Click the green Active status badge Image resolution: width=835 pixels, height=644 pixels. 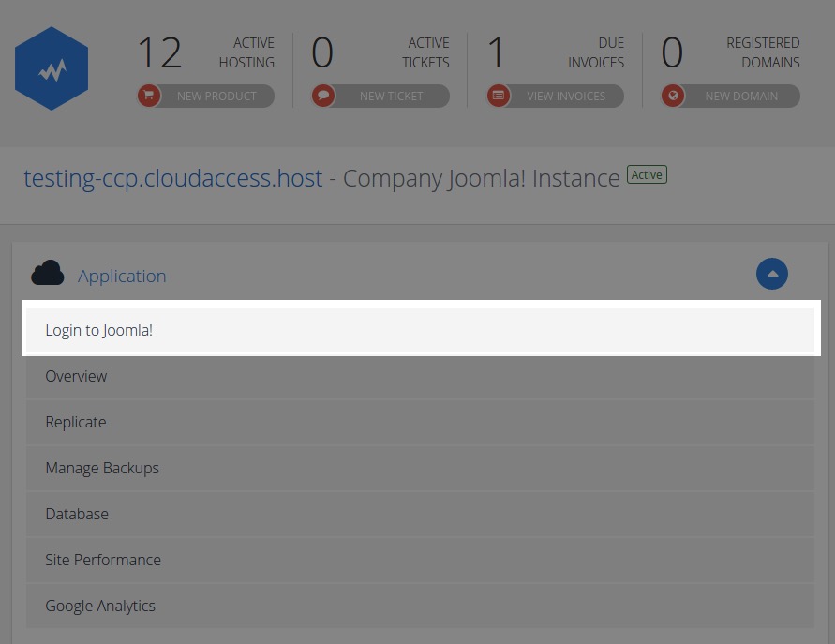click(x=647, y=174)
